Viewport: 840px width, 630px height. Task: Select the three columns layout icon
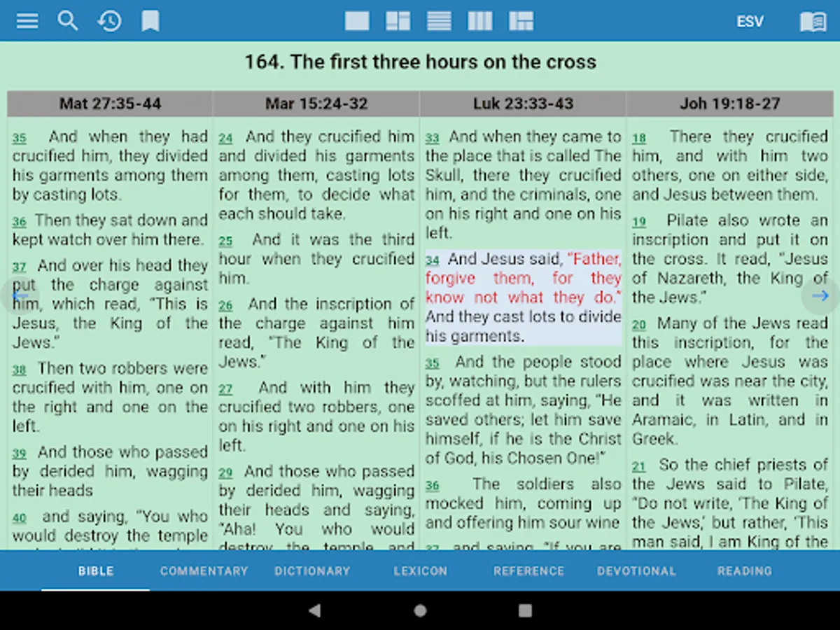click(480, 21)
